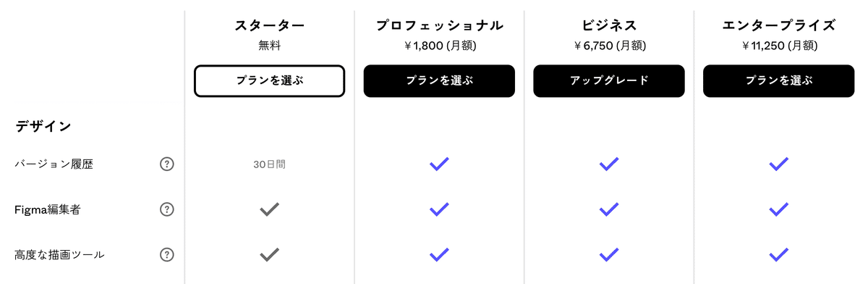The height and width of the screenshot is (284, 868).
Task: Click エンタープライズ checkmark for バージョン履歴
Action: [x=778, y=164]
